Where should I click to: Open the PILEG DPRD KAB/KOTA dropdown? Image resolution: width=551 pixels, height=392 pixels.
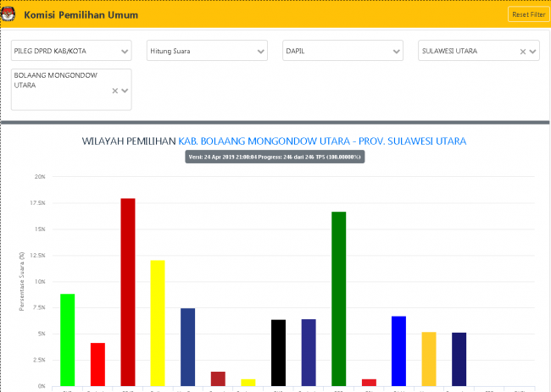click(x=71, y=51)
